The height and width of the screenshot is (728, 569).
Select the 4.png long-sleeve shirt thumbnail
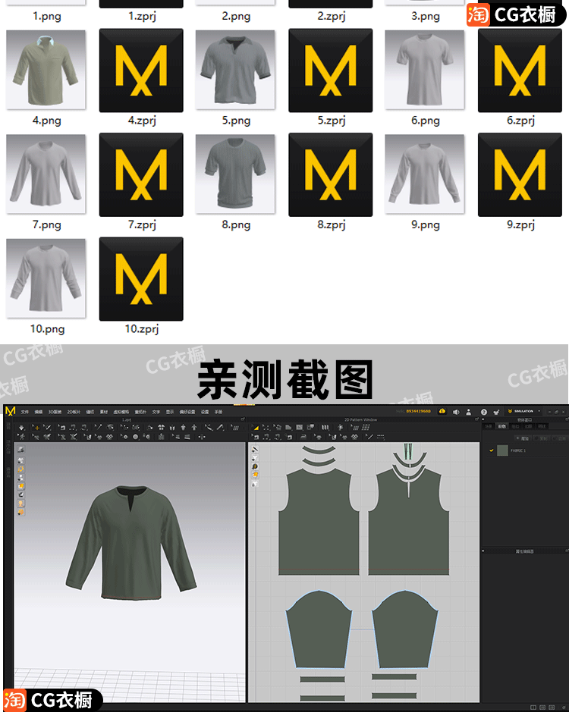pyautogui.click(x=46, y=70)
